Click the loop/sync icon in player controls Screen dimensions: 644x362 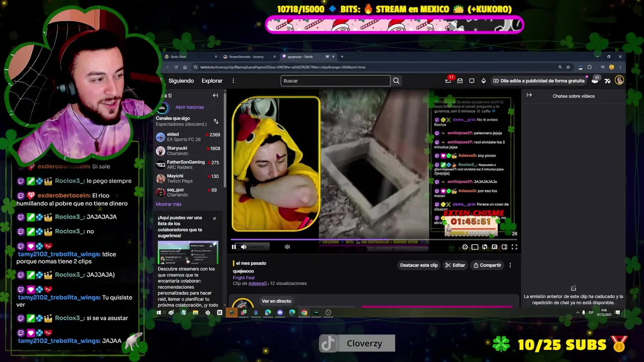pyautogui.click(x=485, y=247)
